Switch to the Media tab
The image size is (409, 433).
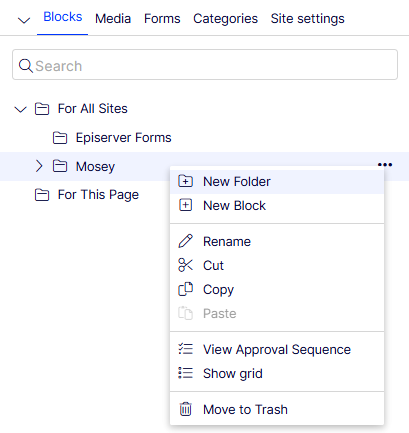(113, 19)
